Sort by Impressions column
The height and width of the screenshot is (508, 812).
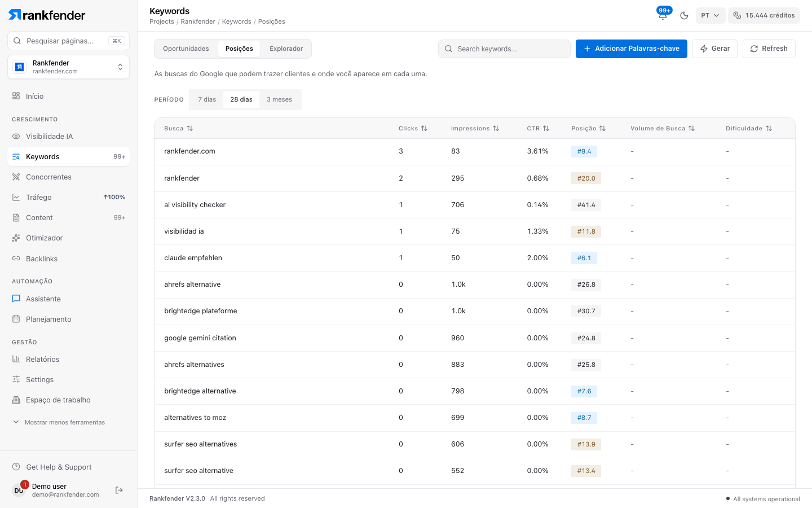coord(475,129)
